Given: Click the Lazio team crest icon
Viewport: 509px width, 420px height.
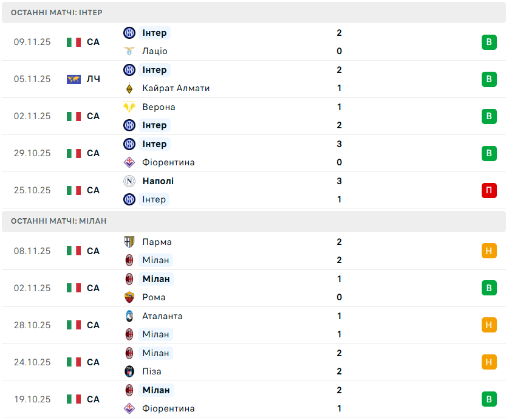Looking at the screenshot, I should click(129, 51).
